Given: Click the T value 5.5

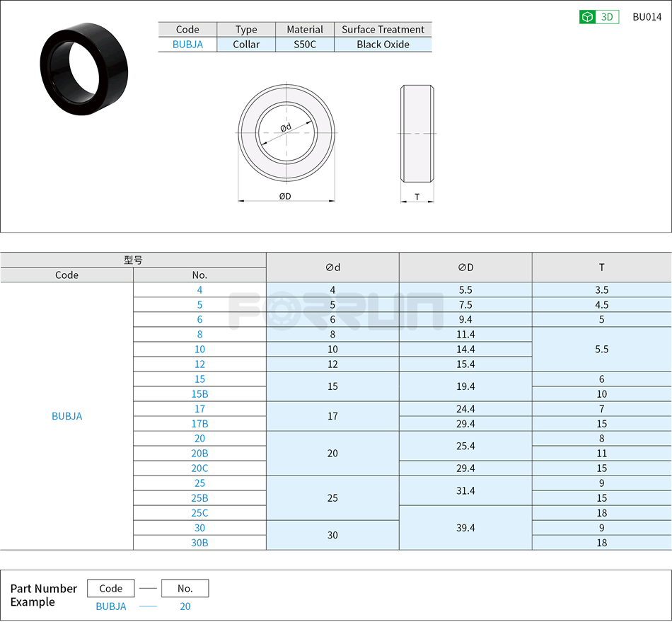Looking at the screenshot, I should [602, 350].
